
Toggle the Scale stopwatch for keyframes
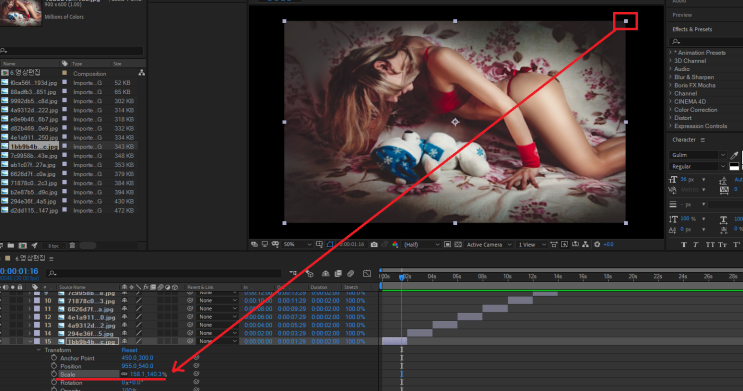(54, 374)
